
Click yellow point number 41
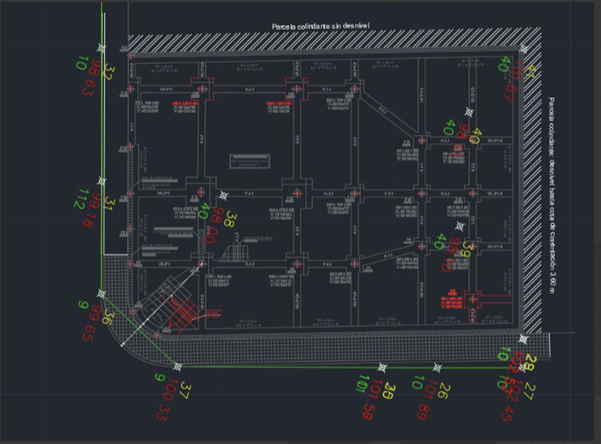(529, 71)
